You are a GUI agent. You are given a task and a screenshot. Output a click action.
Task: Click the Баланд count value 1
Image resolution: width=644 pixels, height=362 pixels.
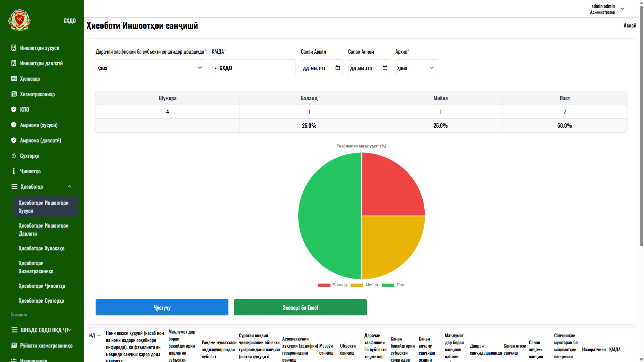[x=309, y=112]
